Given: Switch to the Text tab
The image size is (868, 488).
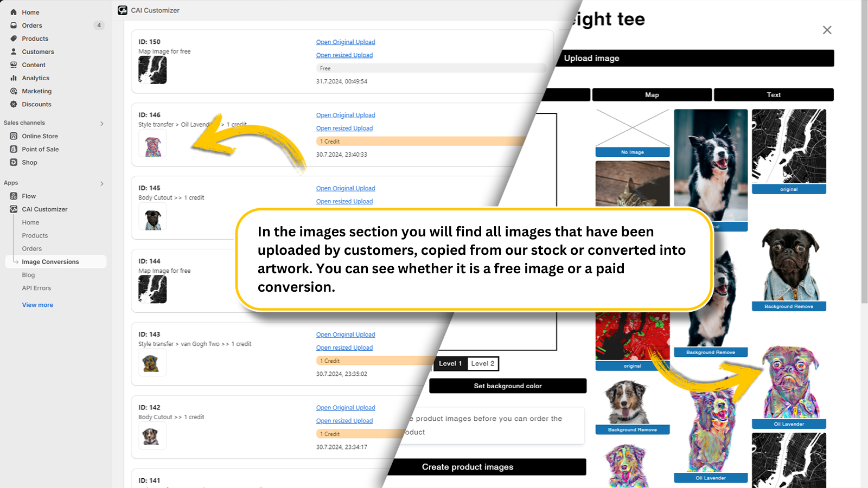Looking at the screenshot, I should [774, 95].
